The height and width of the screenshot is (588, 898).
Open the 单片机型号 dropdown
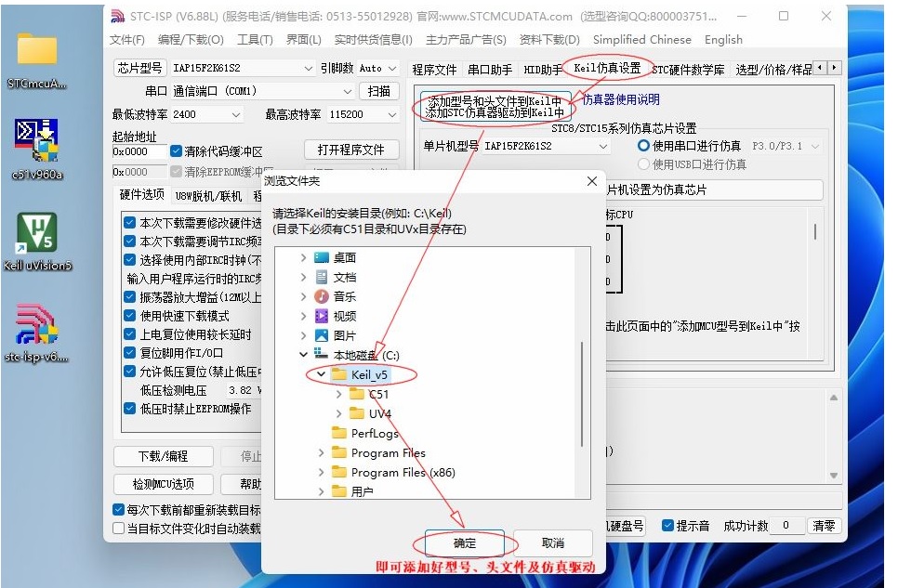(x=546, y=146)
